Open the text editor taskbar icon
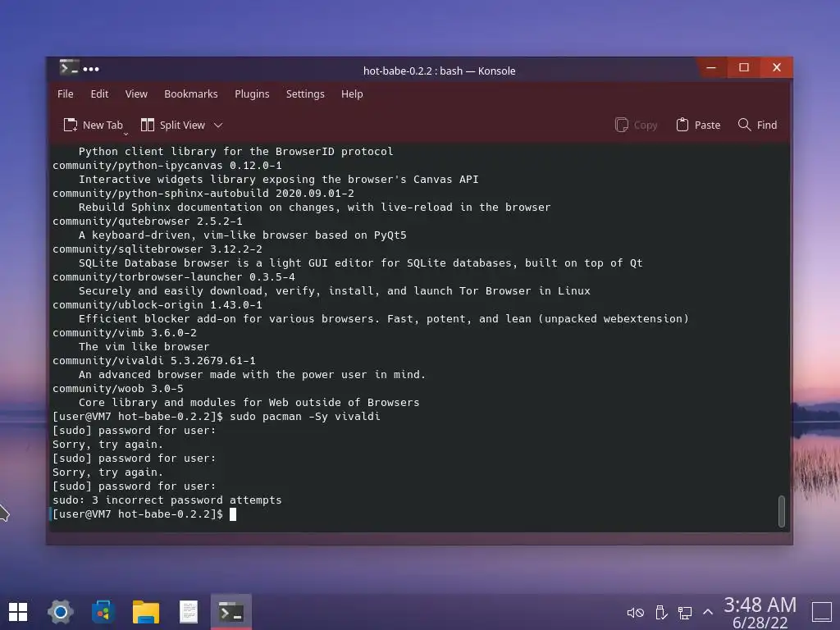 click(189, 612)
